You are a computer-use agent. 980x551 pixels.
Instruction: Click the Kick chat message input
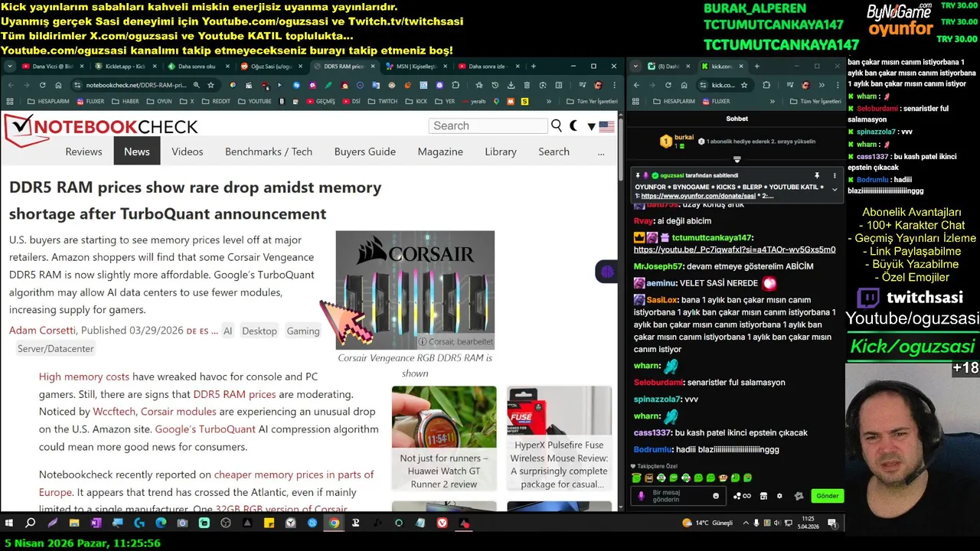(x=680, y=496)
